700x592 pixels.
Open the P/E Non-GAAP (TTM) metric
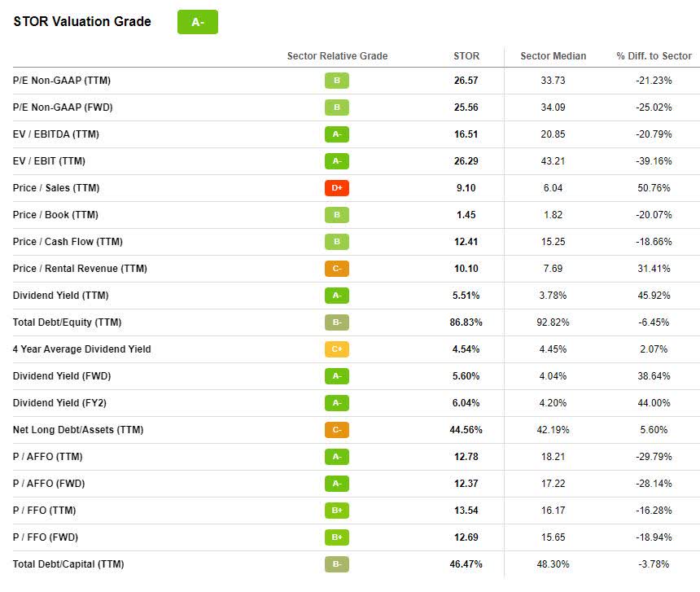(x=62, y=81)
